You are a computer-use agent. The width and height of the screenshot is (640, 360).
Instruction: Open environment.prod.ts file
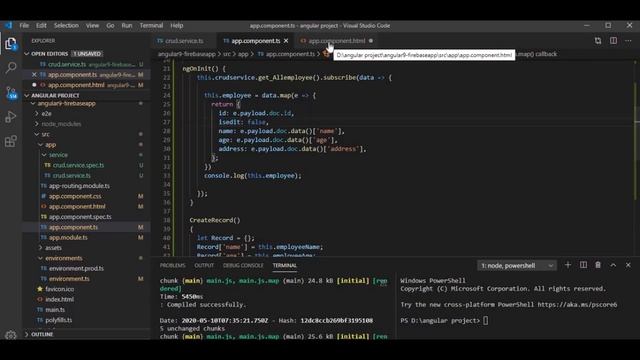(86, 268)
